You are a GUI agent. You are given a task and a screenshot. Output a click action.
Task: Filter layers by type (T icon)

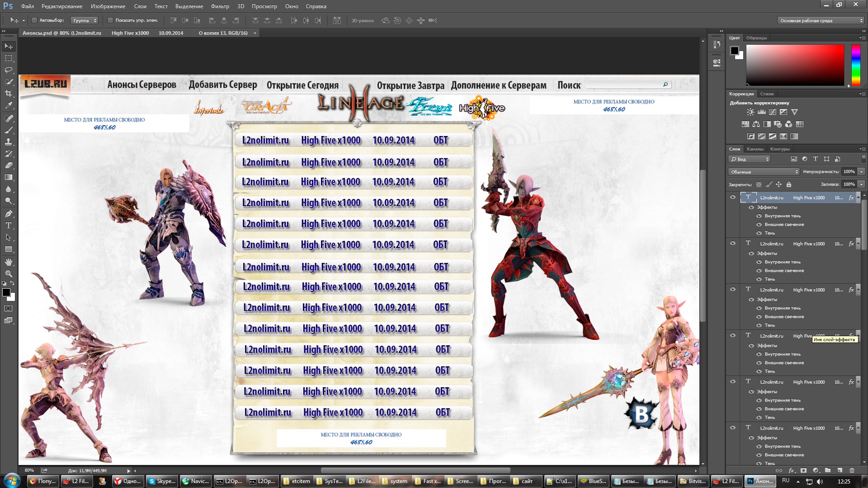(816, 159)
